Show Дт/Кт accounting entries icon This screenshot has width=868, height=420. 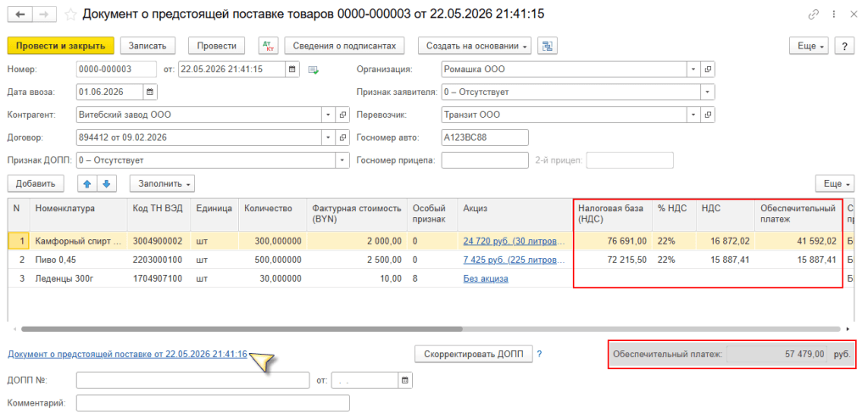pos(269,46)
